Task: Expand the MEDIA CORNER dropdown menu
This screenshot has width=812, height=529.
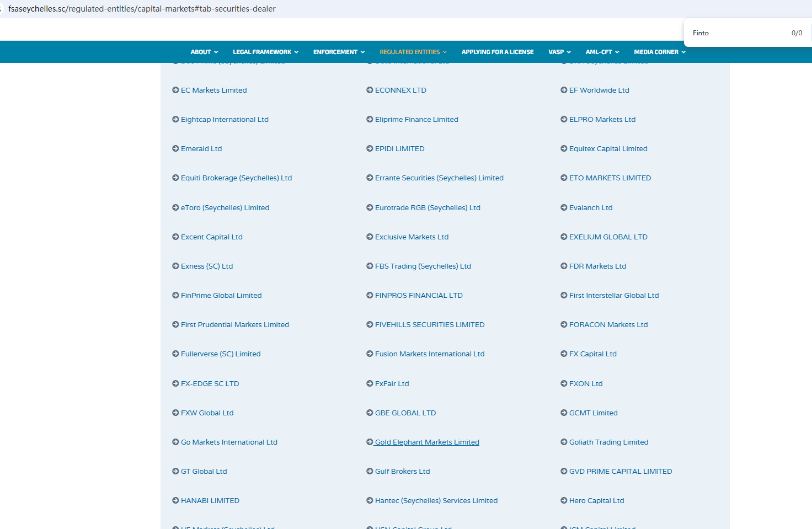Action: (660, 52)
